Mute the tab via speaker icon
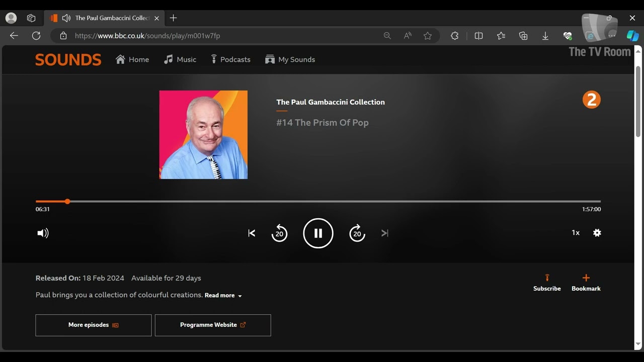 pos(66,18)
